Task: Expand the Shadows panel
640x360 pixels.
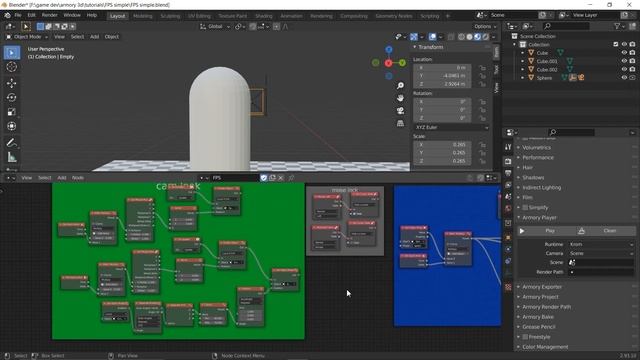Action: (533, 178)
